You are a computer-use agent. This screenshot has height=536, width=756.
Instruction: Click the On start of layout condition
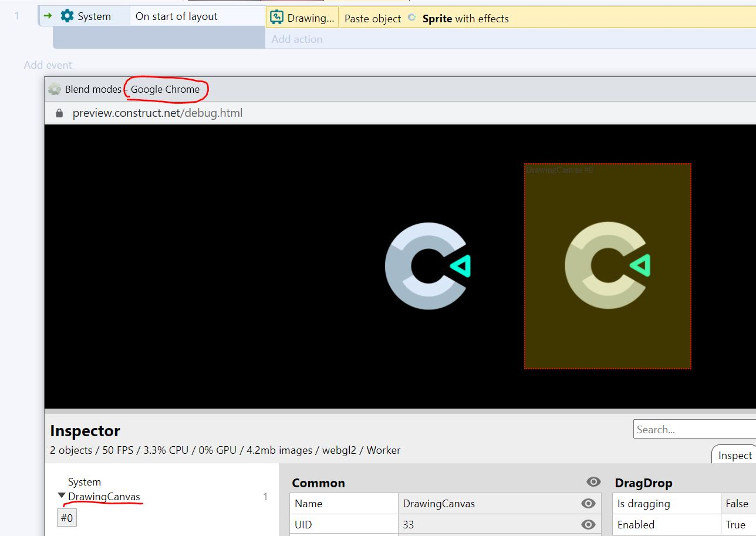pyautogui.click(x=198, y=16)
